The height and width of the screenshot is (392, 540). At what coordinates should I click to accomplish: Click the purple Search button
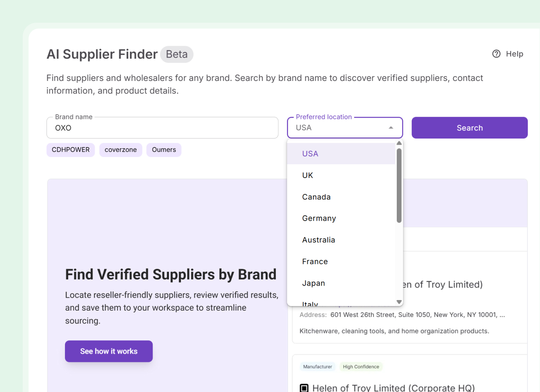coord(470,128)
